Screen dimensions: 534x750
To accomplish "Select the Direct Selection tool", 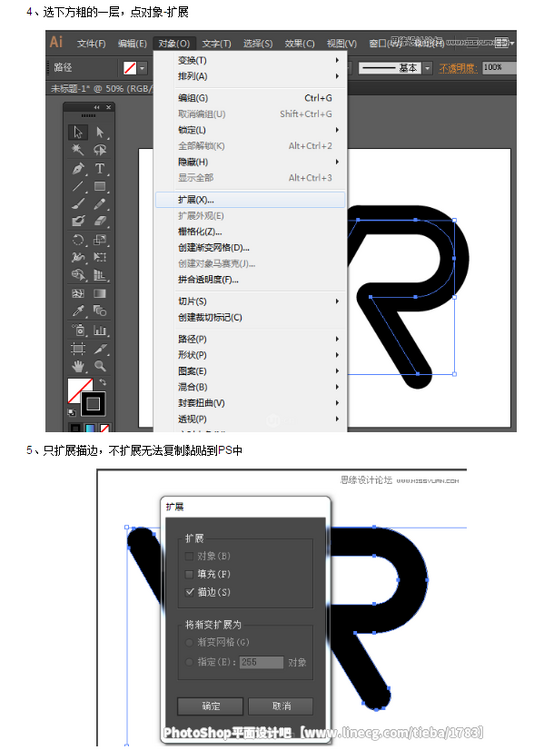I will (x=100, y=132).
